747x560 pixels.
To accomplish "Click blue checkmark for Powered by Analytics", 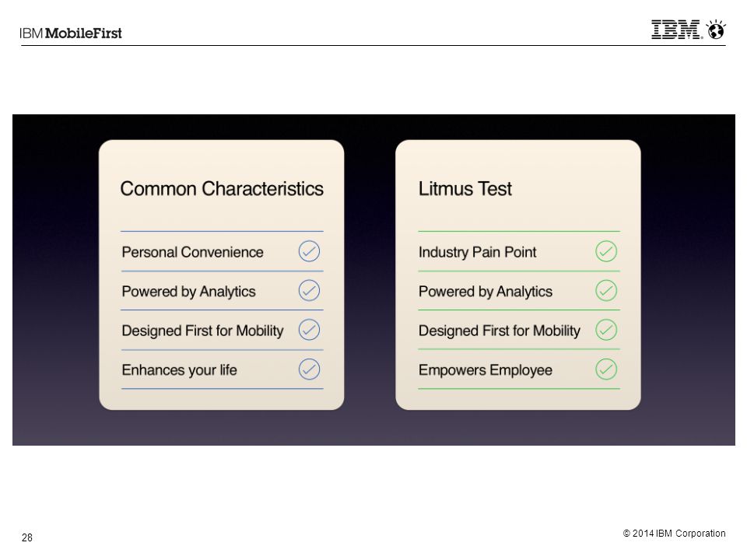I will (309, 290).
